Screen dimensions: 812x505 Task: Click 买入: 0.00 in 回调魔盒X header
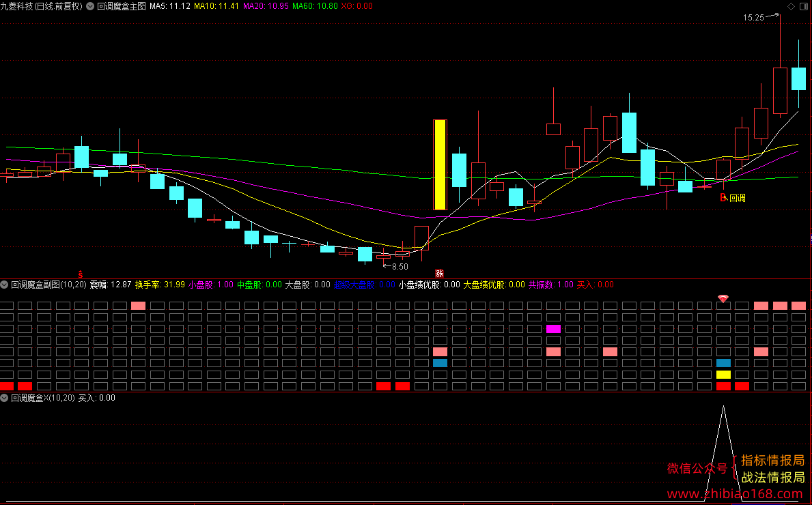97,398
